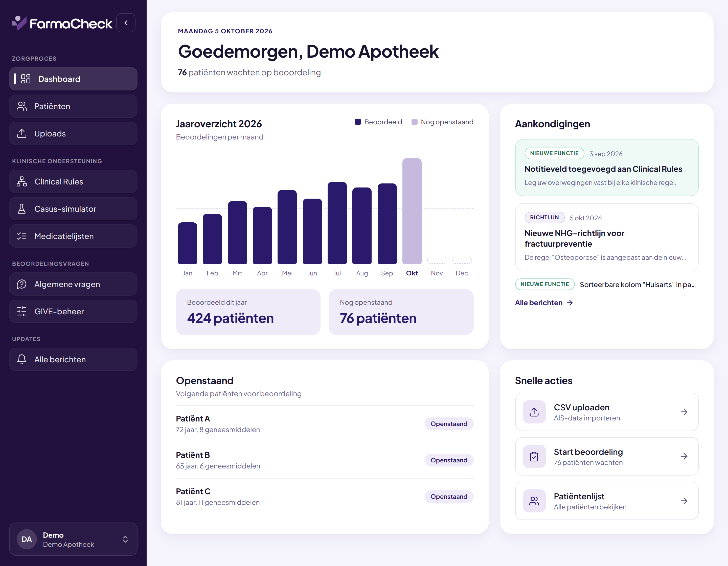Viewport: 728px width, 566px height.
Task: Open the Notitieveld toegevoegd aan Clinical Rules announcement
Action: pos(607,168)
